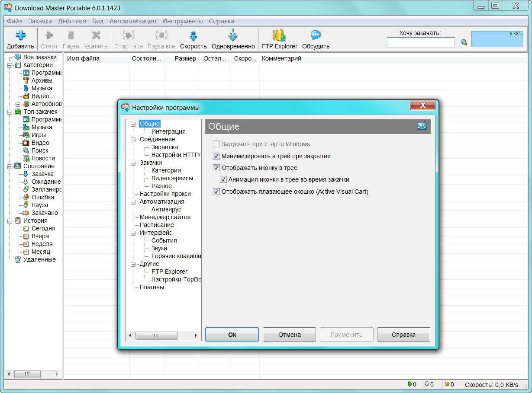Select Удаленные in the sidebar
The image size is (532, 393).
click(39, 259)
